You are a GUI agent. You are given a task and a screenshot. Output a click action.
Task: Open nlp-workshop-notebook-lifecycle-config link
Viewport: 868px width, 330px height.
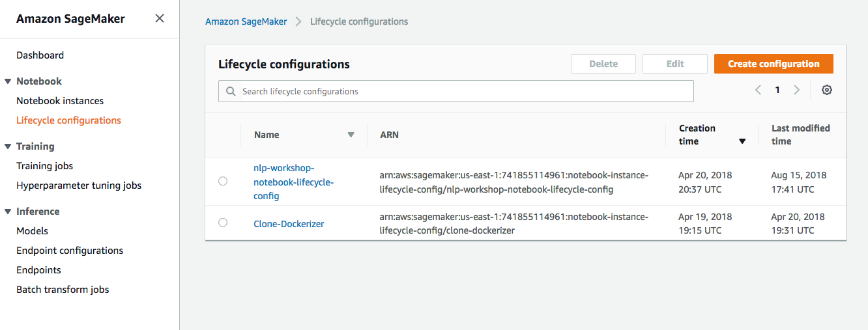293,182
